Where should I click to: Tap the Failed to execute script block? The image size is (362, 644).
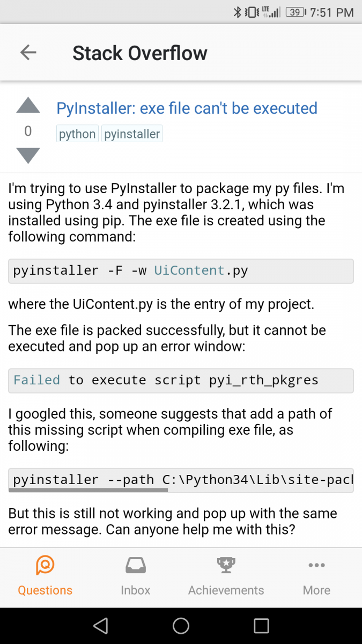pos(181,380)
